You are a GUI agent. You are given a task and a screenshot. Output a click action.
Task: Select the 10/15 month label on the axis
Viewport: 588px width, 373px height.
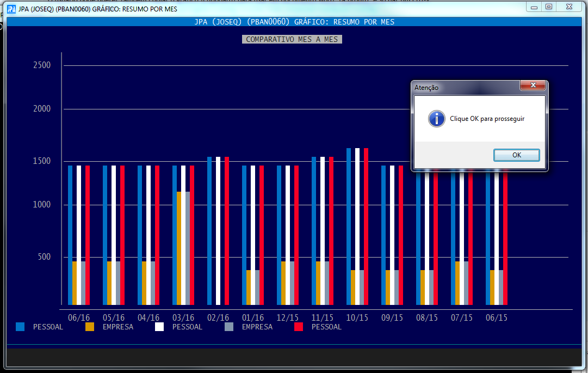[357, 317]
